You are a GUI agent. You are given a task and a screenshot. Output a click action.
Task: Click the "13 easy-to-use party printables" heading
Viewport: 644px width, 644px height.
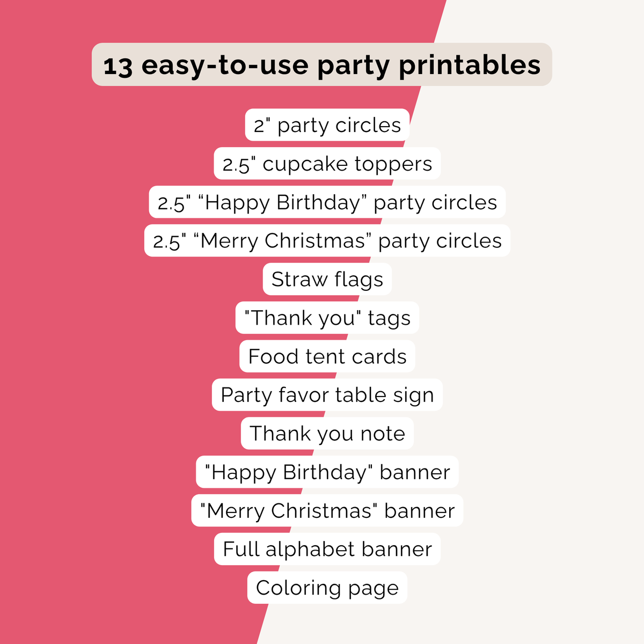[x=322, y=65]
